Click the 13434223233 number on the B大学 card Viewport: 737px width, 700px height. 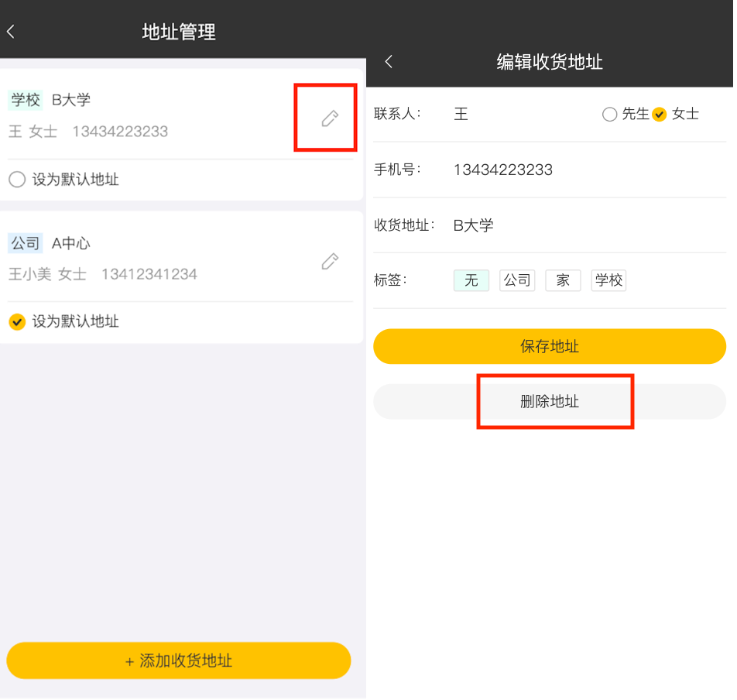(x=120, y=132)
